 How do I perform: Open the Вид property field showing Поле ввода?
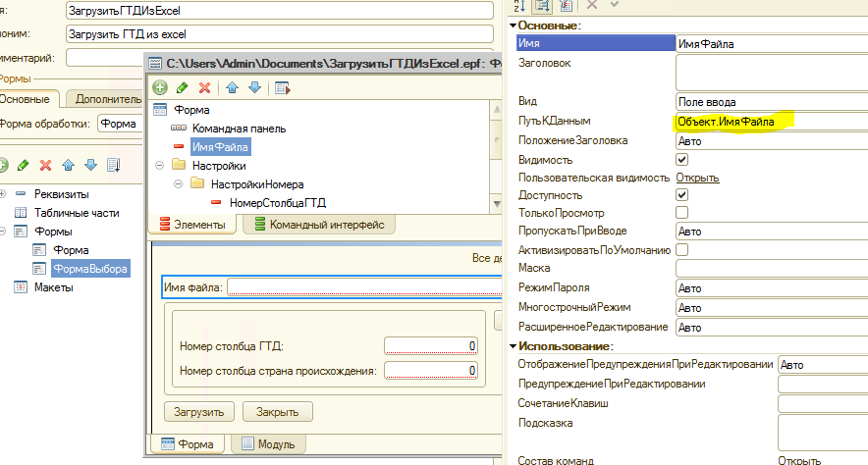[772, 102]
